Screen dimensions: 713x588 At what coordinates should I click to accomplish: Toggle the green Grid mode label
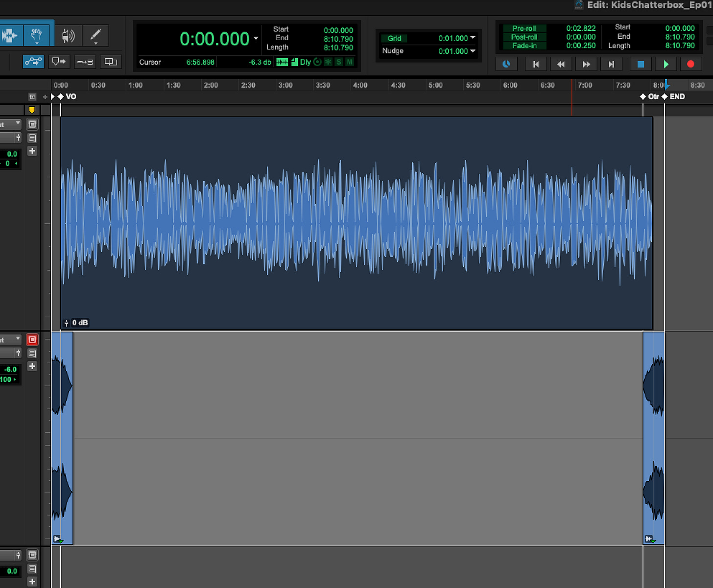point(394,38)
